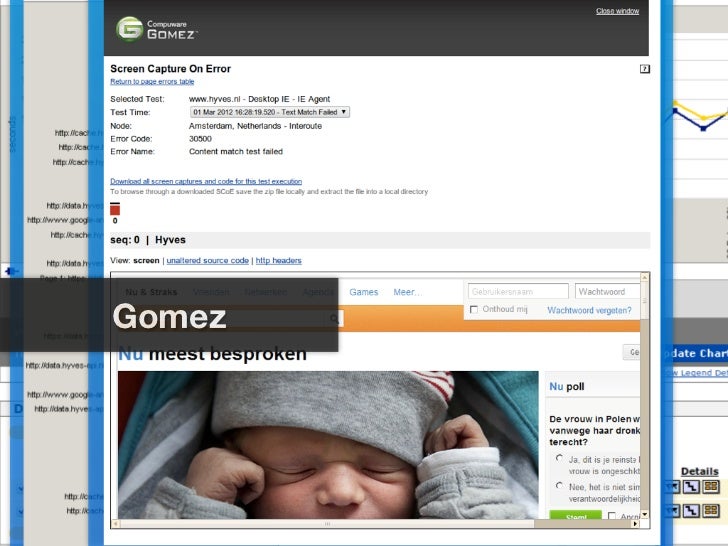Click node text 'Amsterdam, Netherlands - Interoute'
The width and height of the screenshot is (728, 546).
point(255,126)
